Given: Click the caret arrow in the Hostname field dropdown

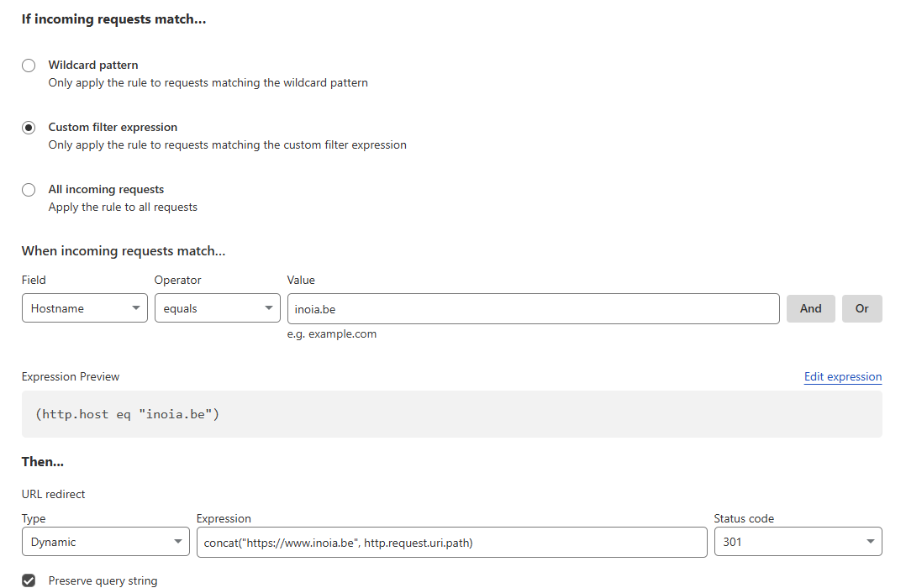Looking at the screenshot, I should pos(136,308).
